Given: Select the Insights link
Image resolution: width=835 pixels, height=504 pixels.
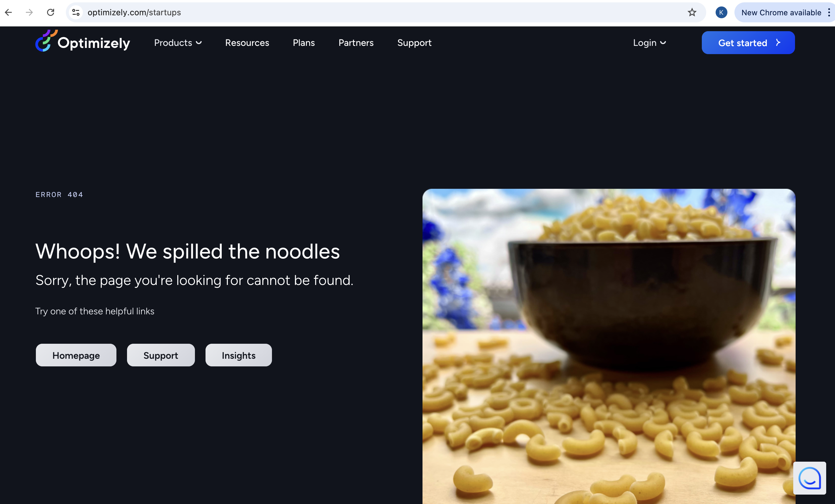Looking at the screenshot, I should (x=238, y=355).
